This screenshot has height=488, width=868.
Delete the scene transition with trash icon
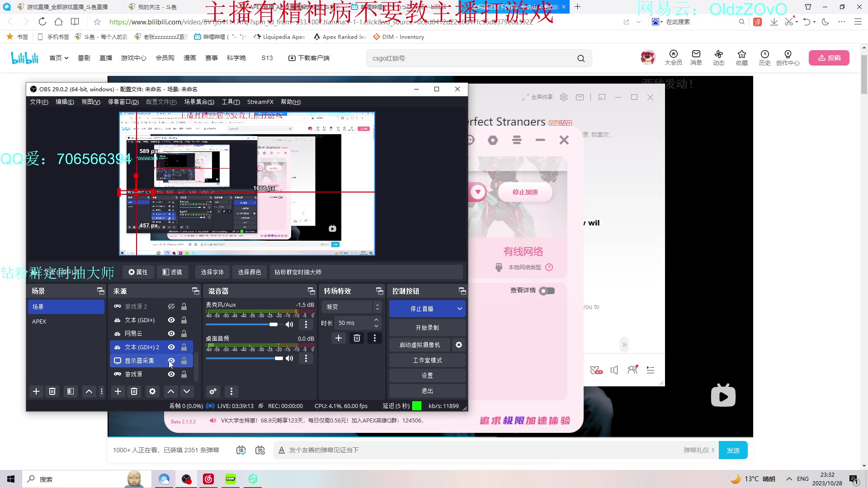pos(357,338)
